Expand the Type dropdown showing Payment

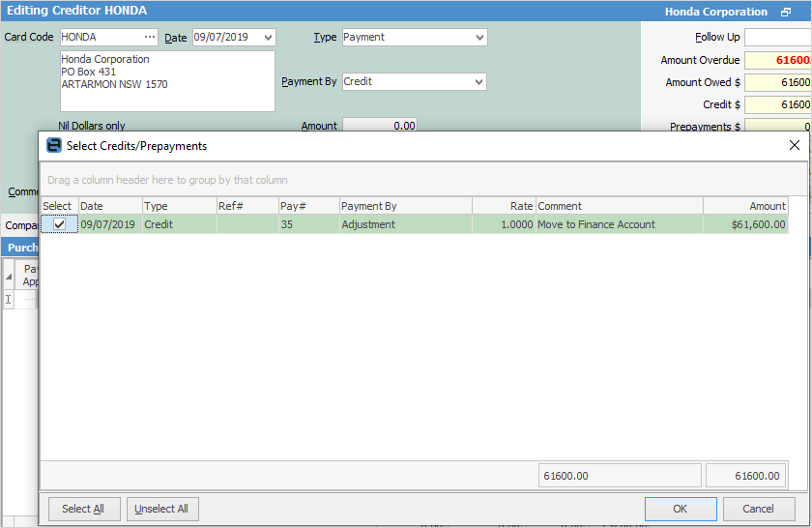click(479, 38)
